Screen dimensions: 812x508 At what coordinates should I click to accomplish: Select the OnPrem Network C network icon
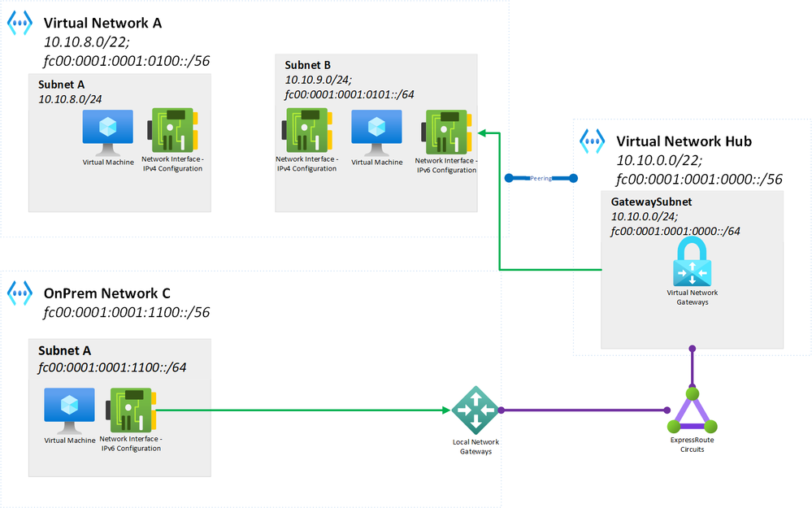(20, 293)
